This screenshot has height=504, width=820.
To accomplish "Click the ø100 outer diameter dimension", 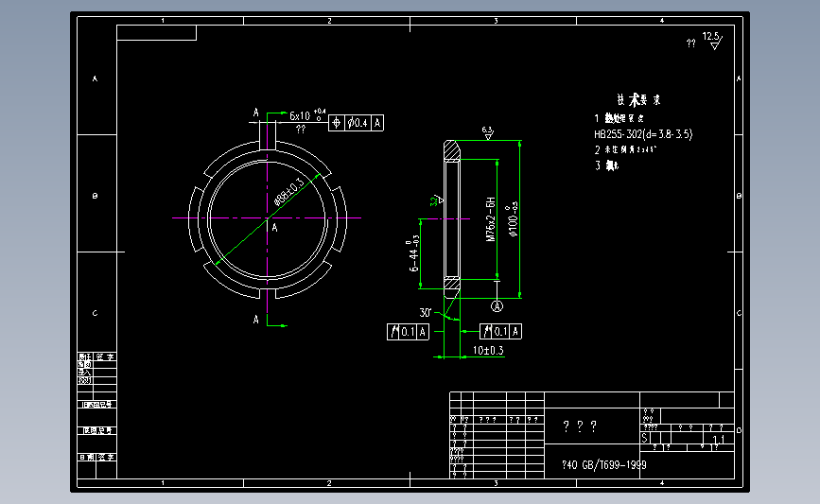I will (513, 219).
